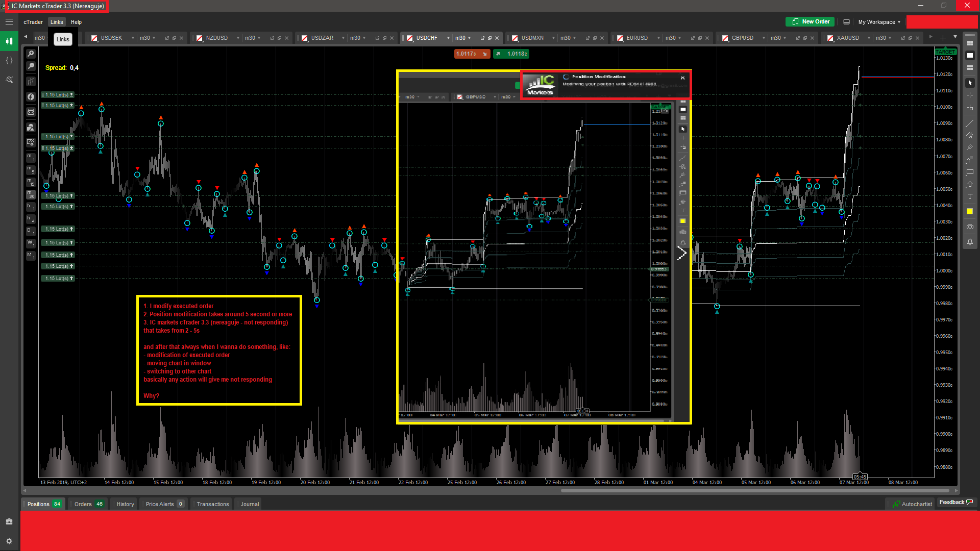Select the crosshair tool

(x=970, y=95)
